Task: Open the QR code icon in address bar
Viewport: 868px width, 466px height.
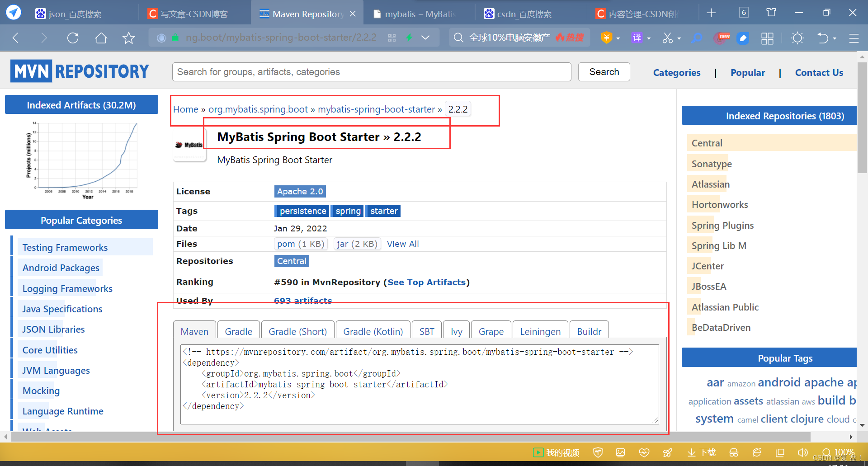Action: 392,38
